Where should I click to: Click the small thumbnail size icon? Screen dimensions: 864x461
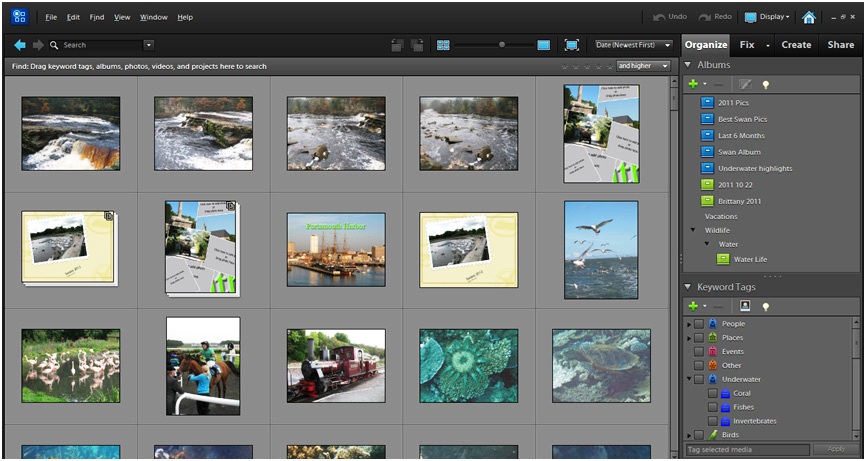coord(443,45)
